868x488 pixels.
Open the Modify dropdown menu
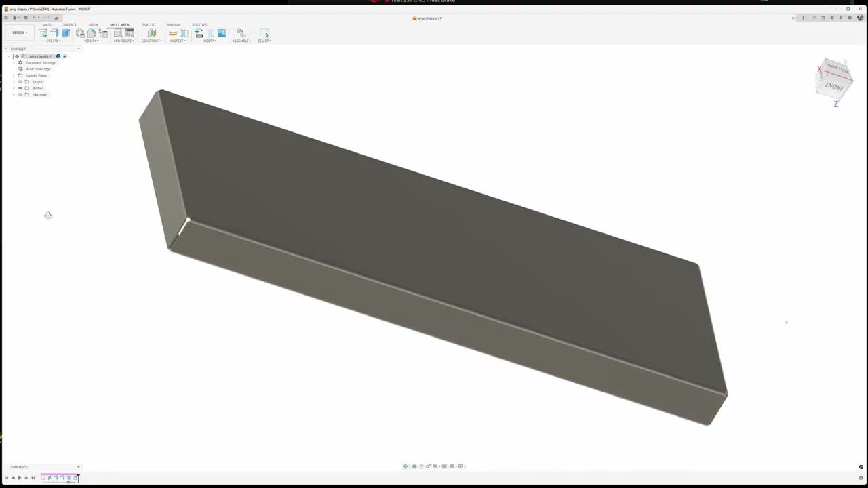pyautogui.click(x=91, y=41)
